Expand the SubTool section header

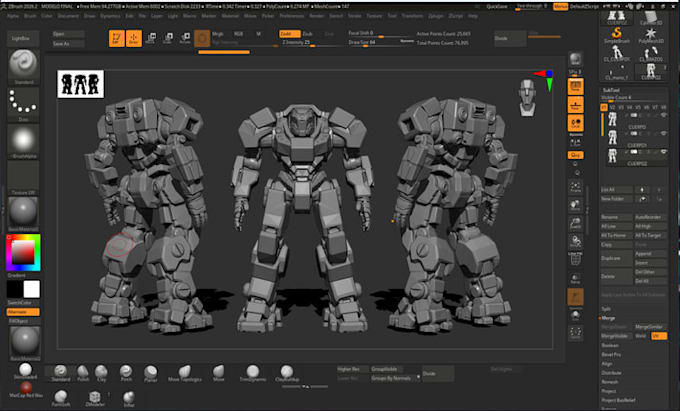click(611, 90)
